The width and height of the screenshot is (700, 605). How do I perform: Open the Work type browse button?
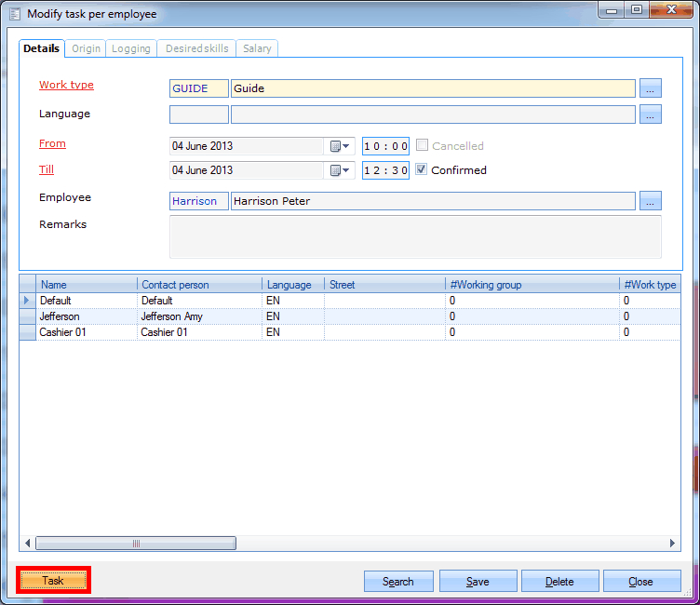[x=650, y=88]
